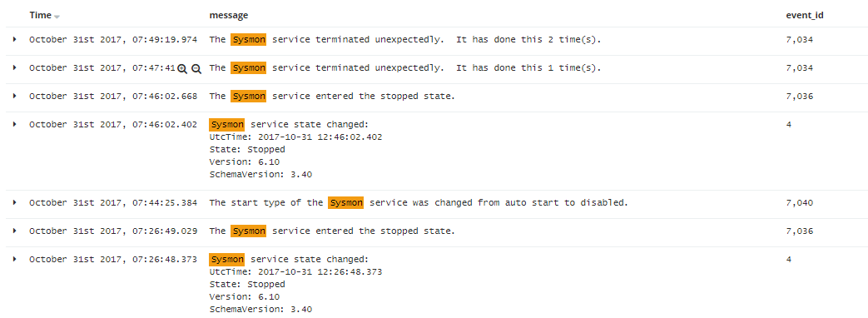Click the message column header
Viewport: 868px width, 318px height.
click(229, 16)
